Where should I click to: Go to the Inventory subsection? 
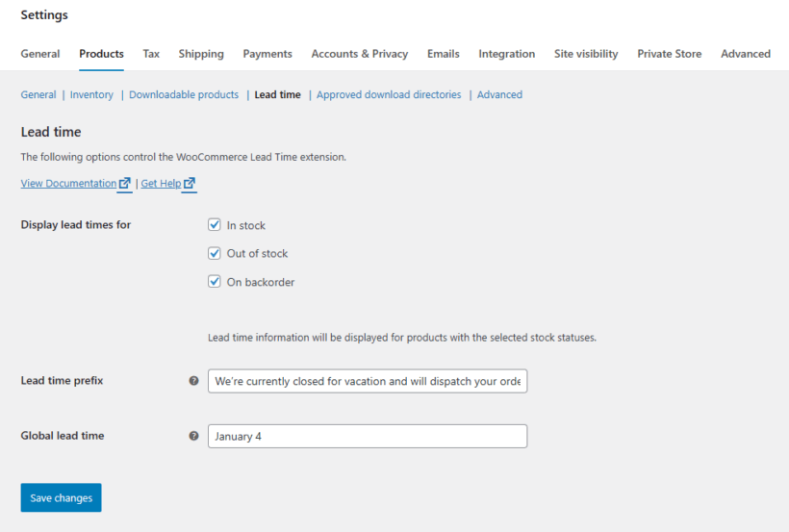pos(91,94)
